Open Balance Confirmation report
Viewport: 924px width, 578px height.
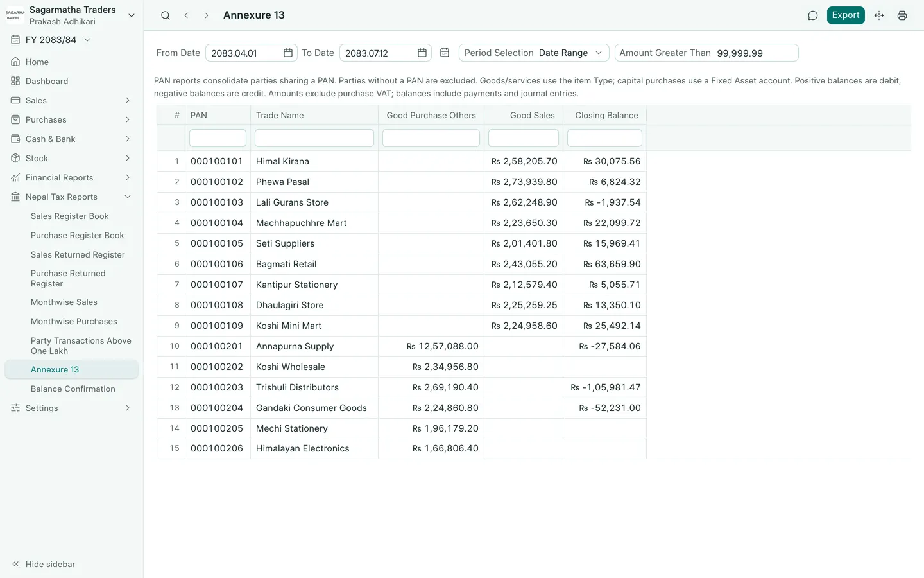tap(73, 389)
